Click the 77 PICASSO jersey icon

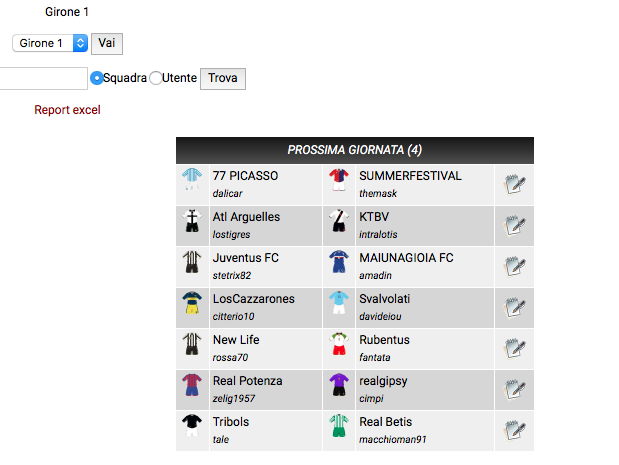tap(191, 182)
